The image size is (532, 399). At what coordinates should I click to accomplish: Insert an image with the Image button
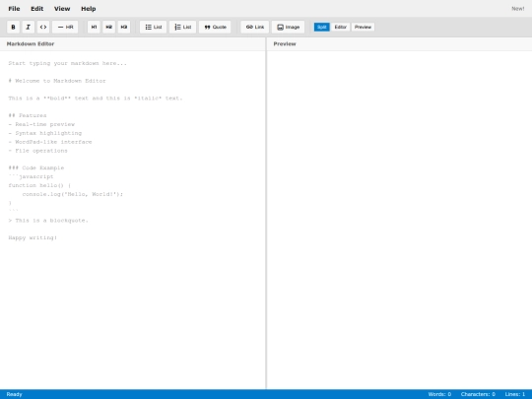(x=288, y=28)
